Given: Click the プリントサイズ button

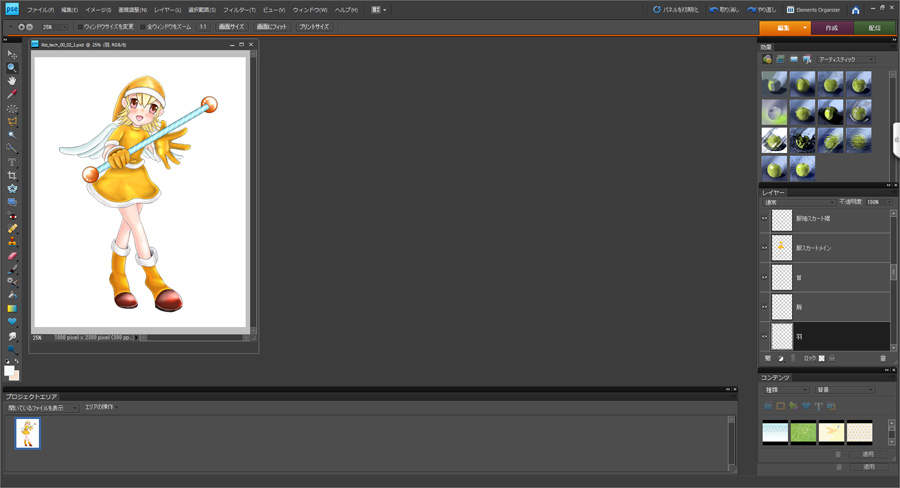Looking at the screenshot, I should click(314, 27).
